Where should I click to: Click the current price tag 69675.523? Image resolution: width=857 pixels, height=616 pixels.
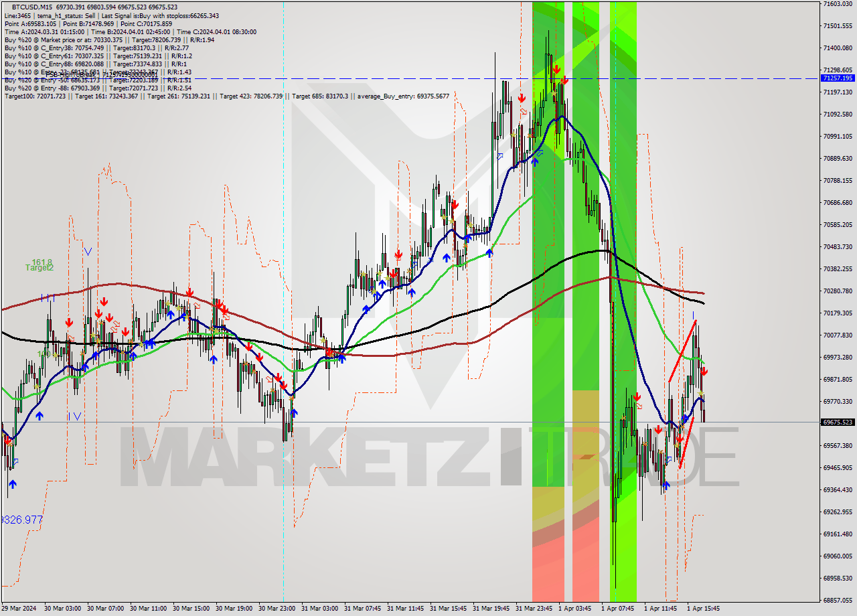coord(838,422)
